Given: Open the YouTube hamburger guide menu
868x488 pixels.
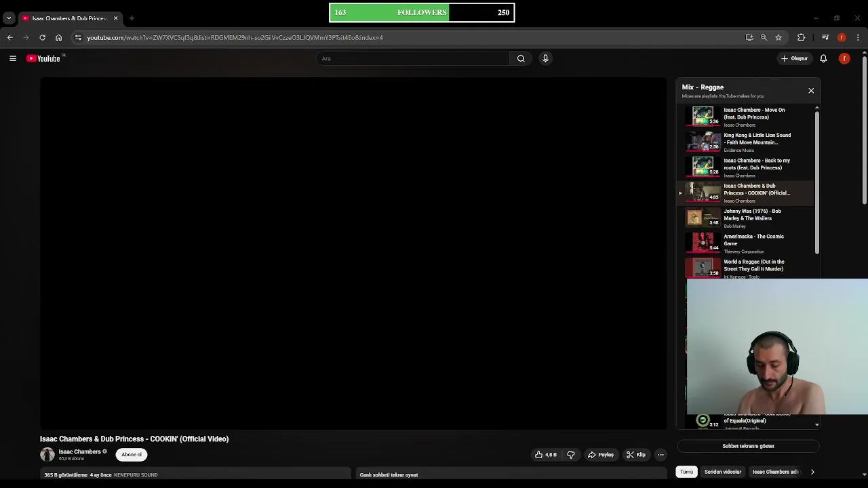Looking at the screenshot, I should pyautogui.click(x=12, y=58).
